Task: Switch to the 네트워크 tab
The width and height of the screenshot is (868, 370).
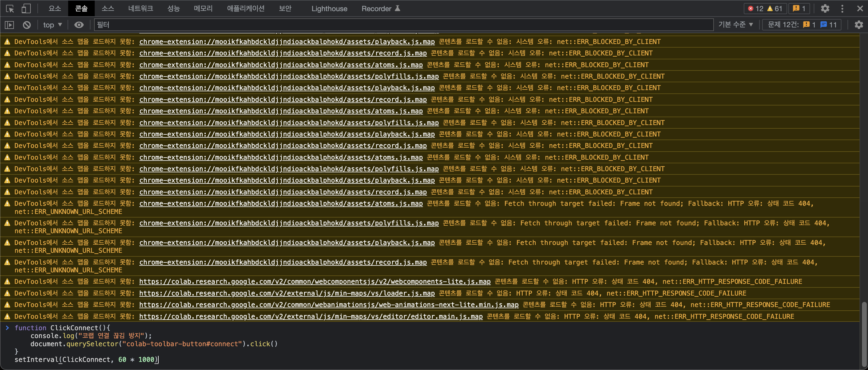Action: 141,9
